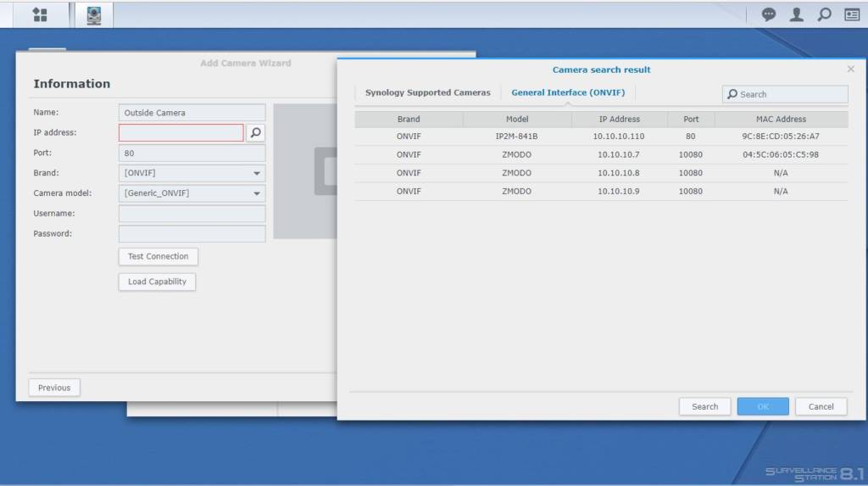The width and height of the screenshot is (868, 486).
Task: Click IP address 10.10.10.110 cell
Action: tap(618, 137)
